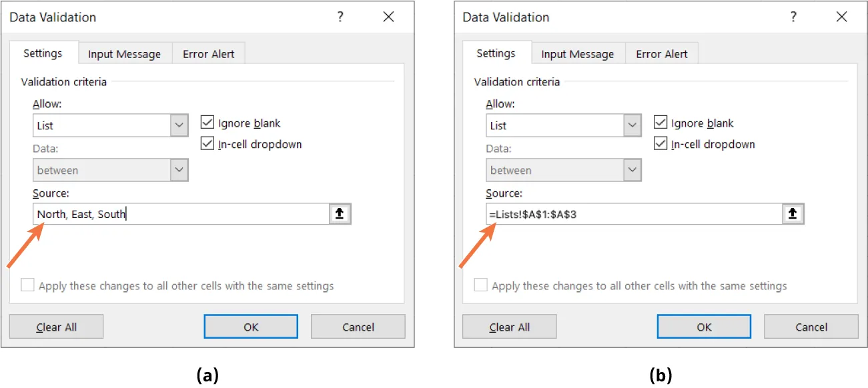
Task: Select the Error Alert tab in dialog (b)
Action: tap(661, 53)
